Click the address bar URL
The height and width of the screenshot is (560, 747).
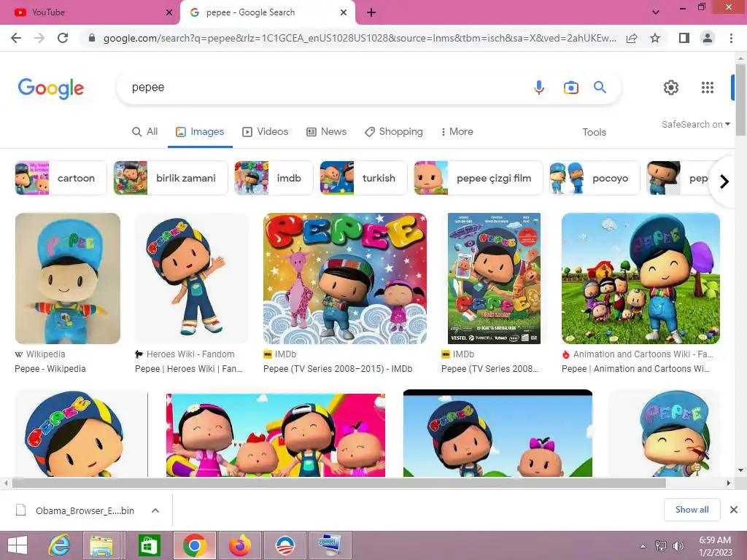point(360,38)
